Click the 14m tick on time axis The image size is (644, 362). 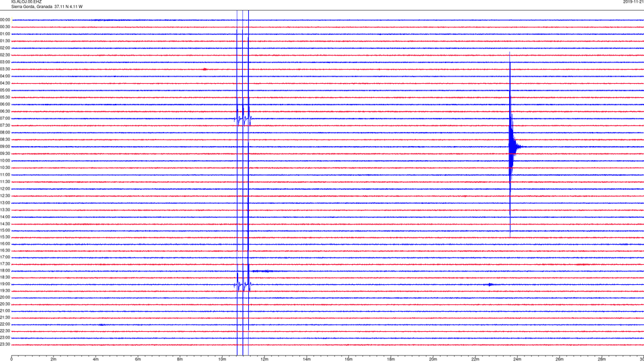(307, 359)
